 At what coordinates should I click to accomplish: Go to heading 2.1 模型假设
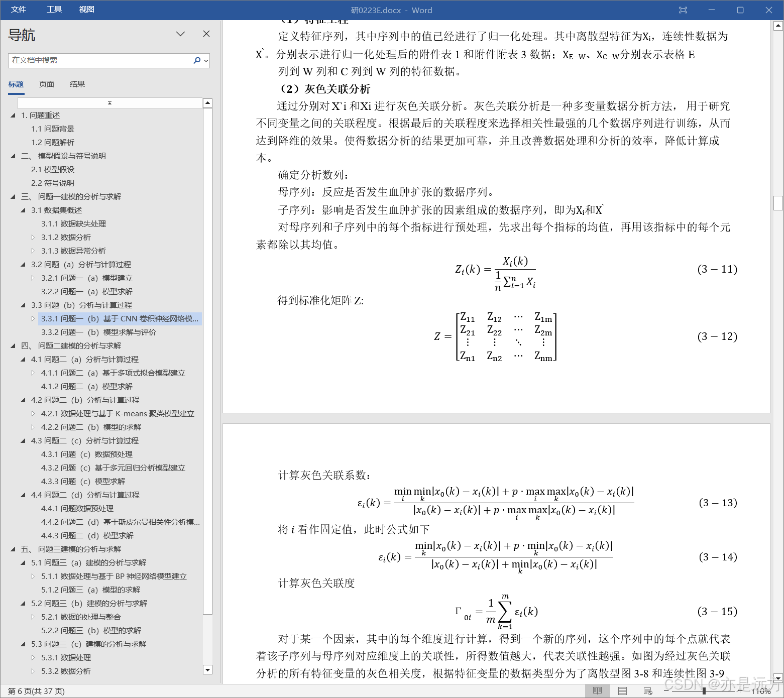[x=53, y=170]
